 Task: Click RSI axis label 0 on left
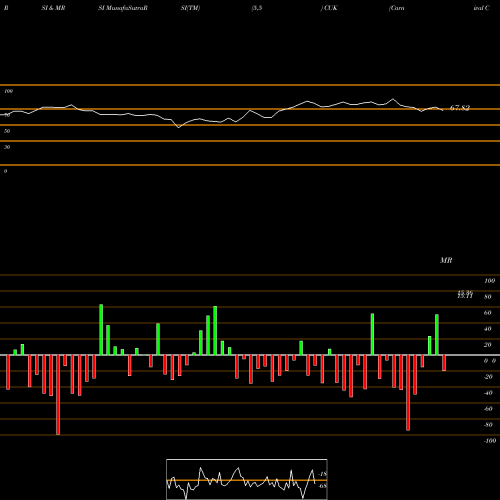5,171
